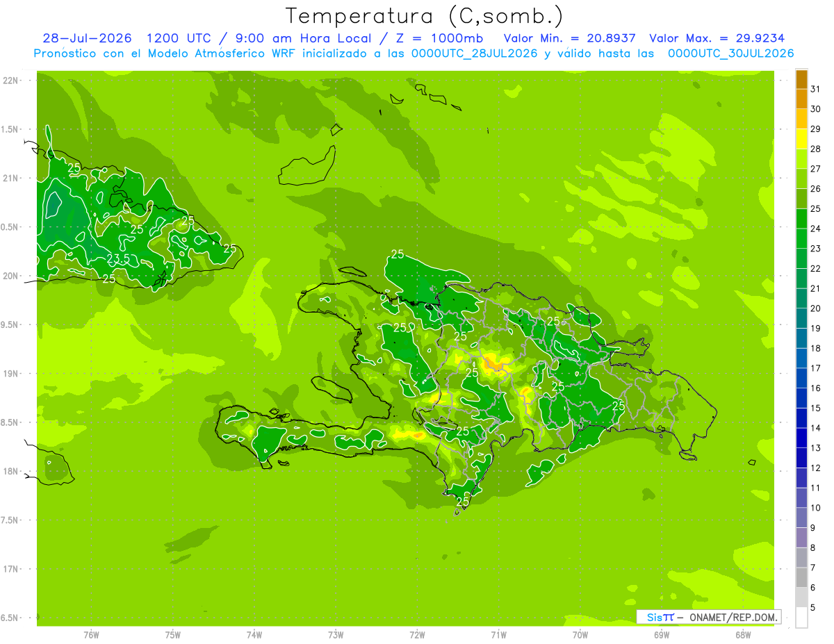This screenshot has width=834, height=644.
Task: Click the 'Temperatura (C,somb.)' chart title
Action: click(424, 16)
